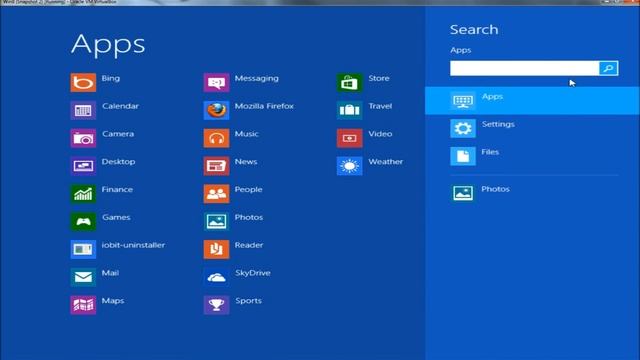
Task: Launch the Finance app icon
Action: click(83, 193)
